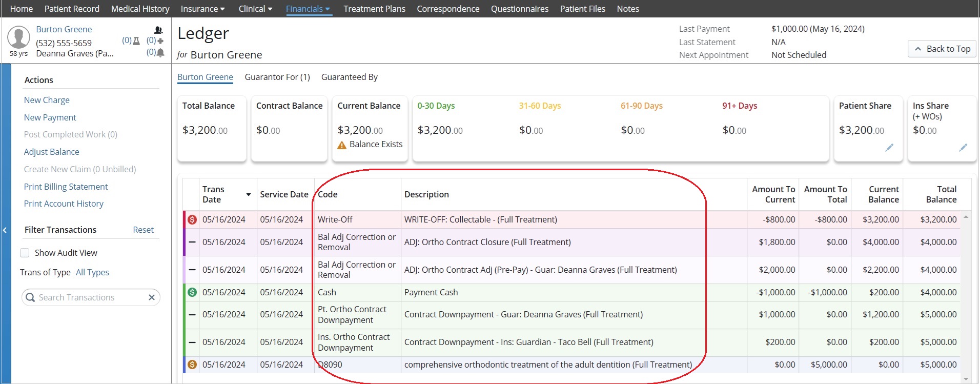Open Correspondence in top menu
Image resolution: width=980 pixels, height=384 pixels.
(448, 9)
